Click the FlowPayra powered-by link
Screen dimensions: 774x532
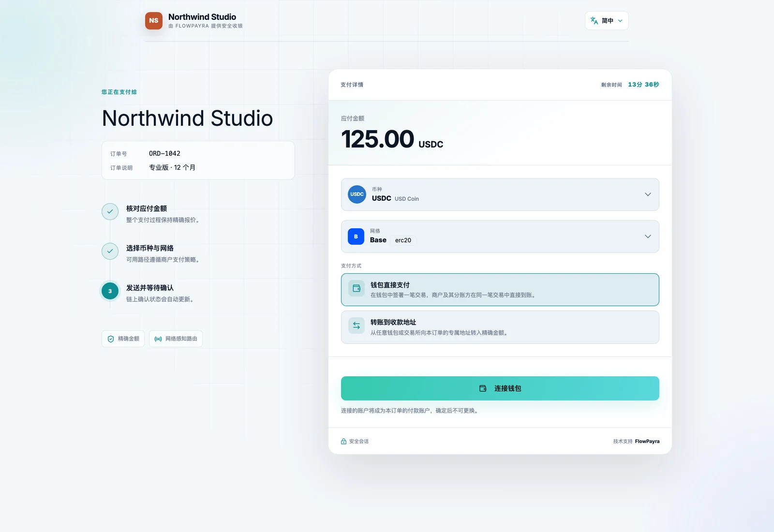coord(647,442)
